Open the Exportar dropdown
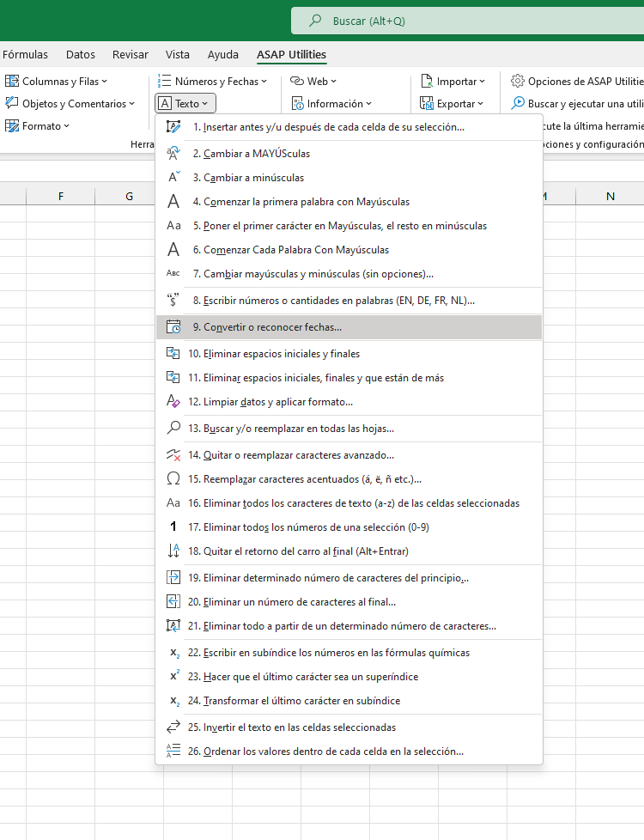Viewport: 644px width, 840px height. coord(453,103)
